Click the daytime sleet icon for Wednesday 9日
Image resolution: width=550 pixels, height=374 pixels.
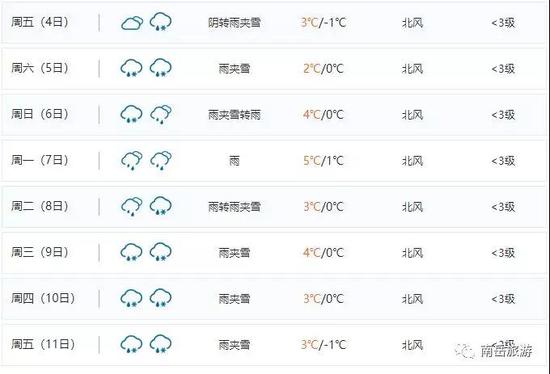(x=132, y=252)
